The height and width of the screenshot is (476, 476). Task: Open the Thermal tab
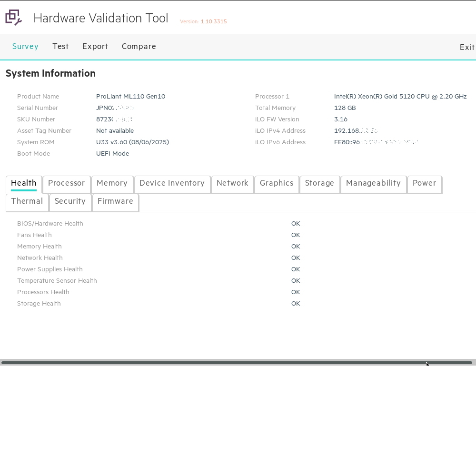[27, 202]
